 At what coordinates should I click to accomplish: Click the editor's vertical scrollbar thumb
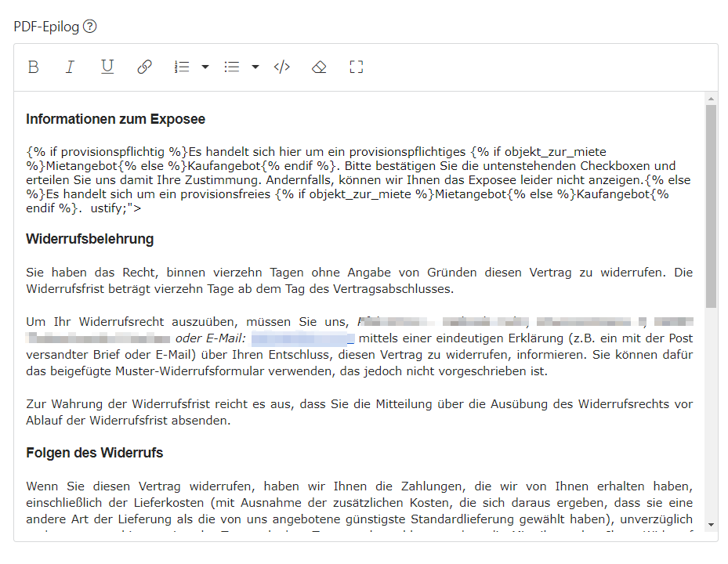click(711, 204)
